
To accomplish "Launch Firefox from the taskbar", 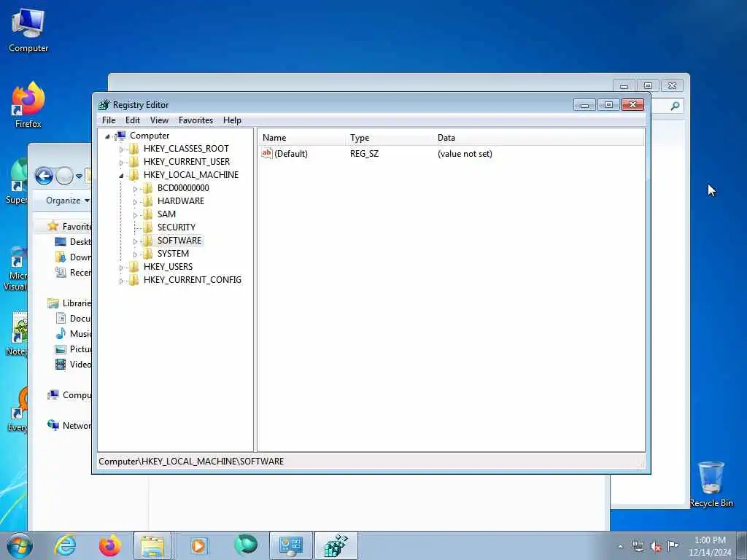I will (x=109, y=545).
